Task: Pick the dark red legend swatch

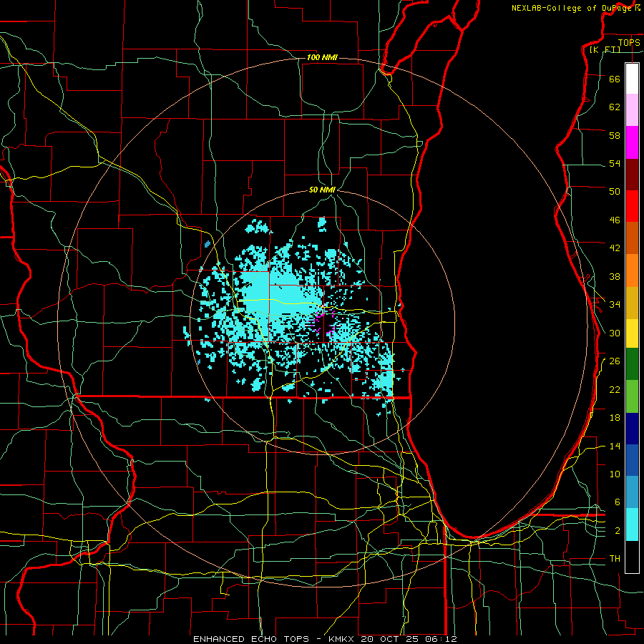Action: 632,175
